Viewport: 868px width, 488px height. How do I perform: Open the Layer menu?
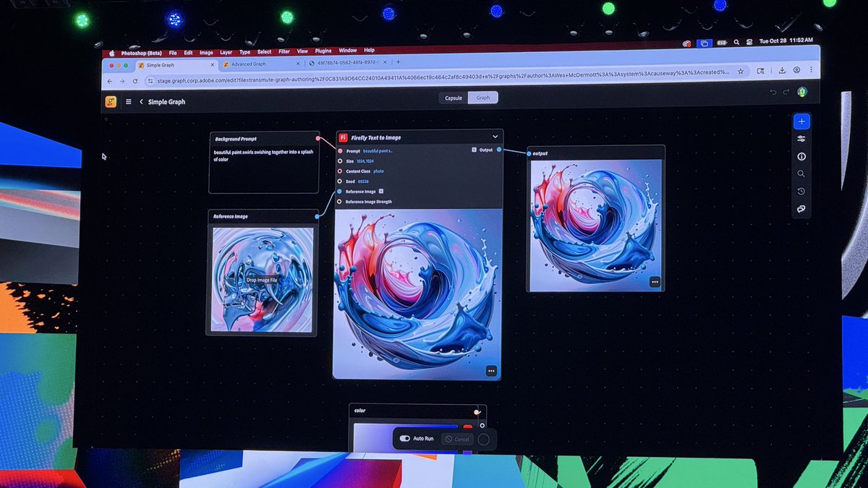[226, 52]
